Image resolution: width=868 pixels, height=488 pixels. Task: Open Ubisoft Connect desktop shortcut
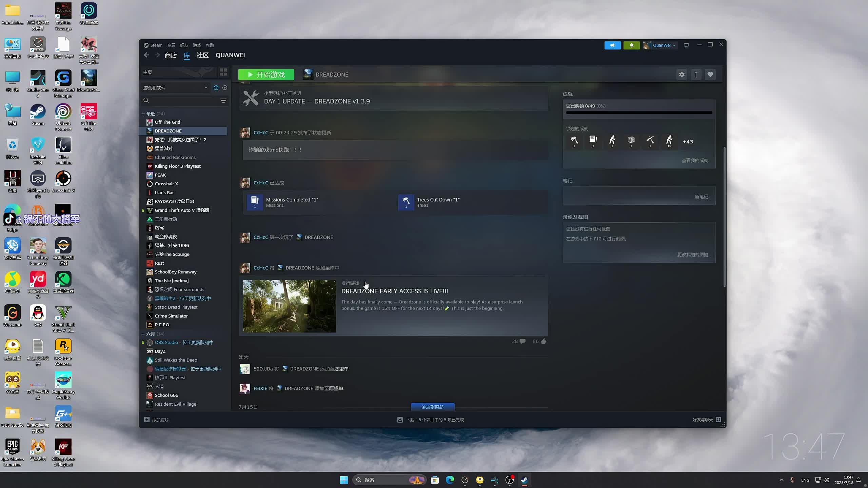[63, 117]
